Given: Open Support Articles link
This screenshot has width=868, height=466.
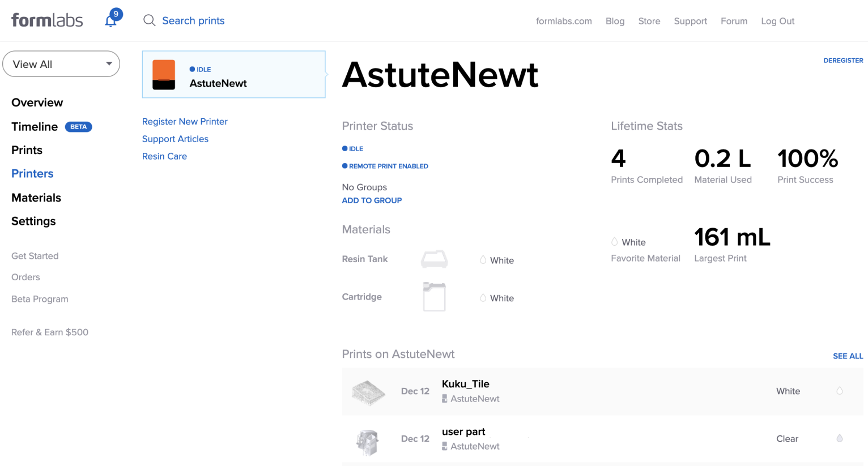Looking at the screenshot, I should pos(175,139).
